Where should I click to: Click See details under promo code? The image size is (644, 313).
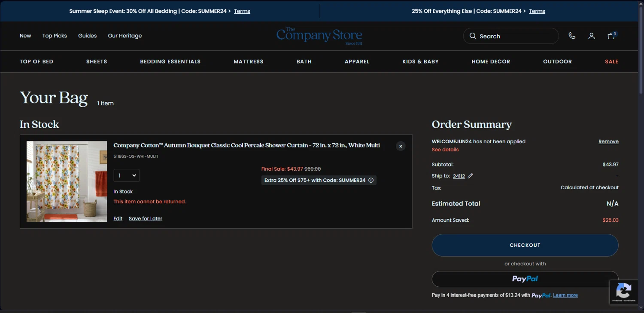pyautogui.click(x=445, y=150)
